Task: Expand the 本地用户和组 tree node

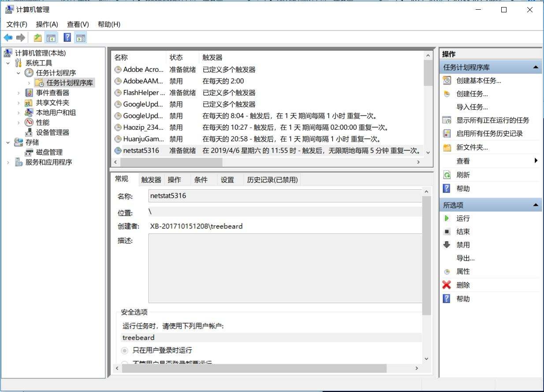Action: point(19,113)
